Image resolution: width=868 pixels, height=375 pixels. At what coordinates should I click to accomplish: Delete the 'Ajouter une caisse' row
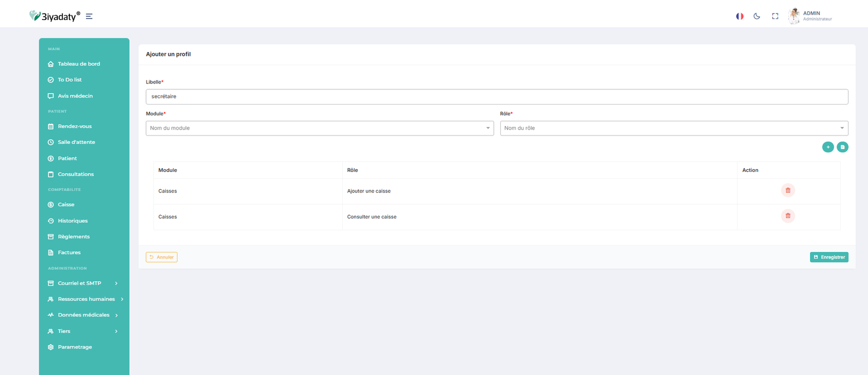coord(788,190)
